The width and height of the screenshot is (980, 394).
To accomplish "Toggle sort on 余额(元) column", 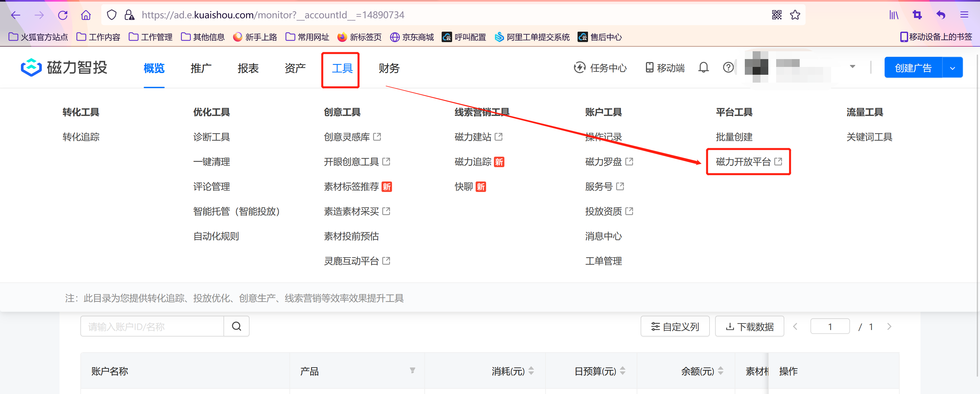I will [720, 370].
